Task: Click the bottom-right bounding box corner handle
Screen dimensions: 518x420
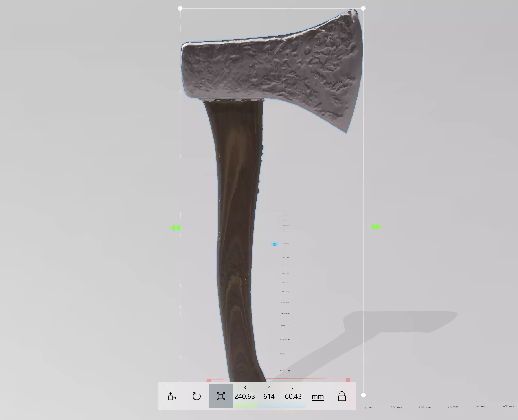Action: click(x=363, y=395)
